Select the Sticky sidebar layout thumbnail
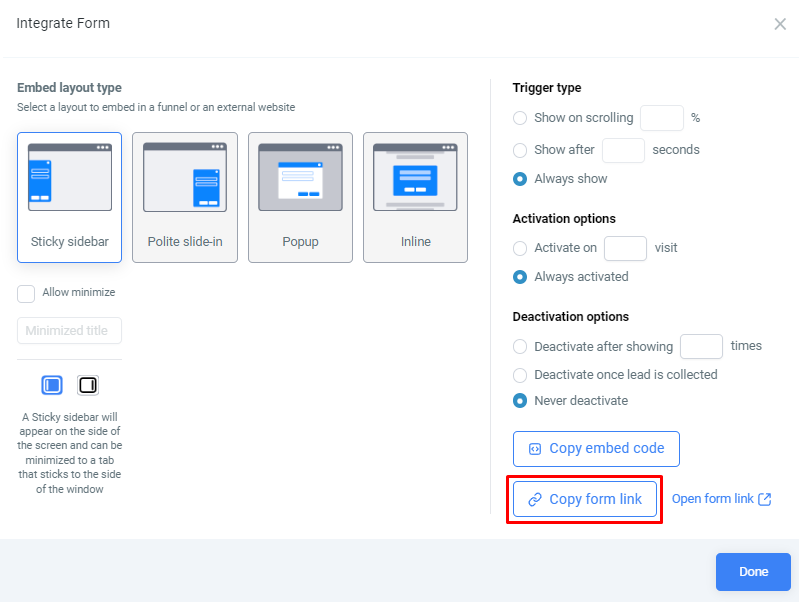This screenshot has height=602, width=799. pyautogui.click(x=69, y=197)
